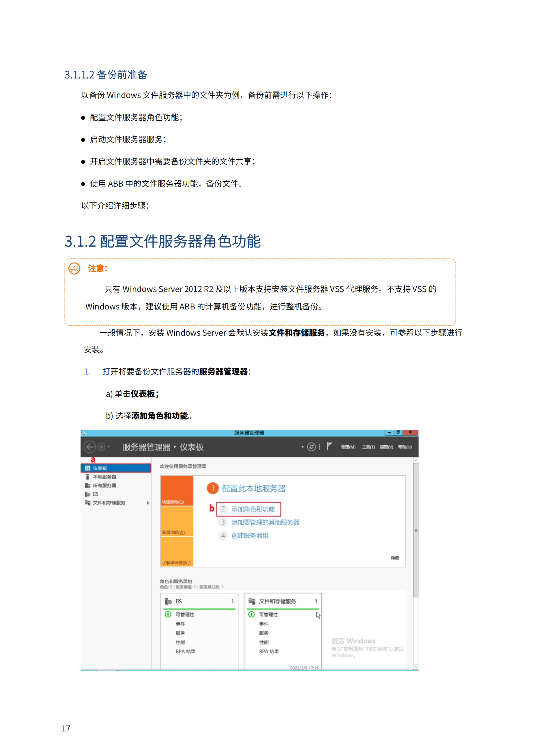Open the notifications flag icon

coord(329,446)
